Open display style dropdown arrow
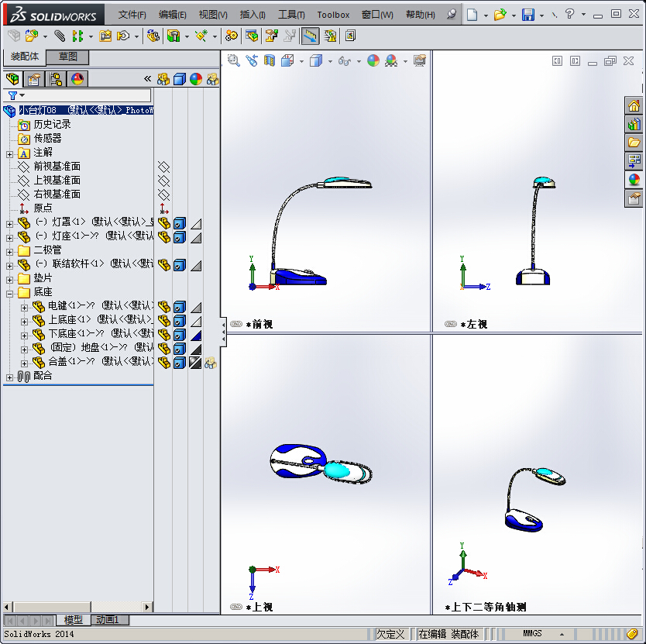646x644 pixels. pyautogui.click(x=330, y=61)
